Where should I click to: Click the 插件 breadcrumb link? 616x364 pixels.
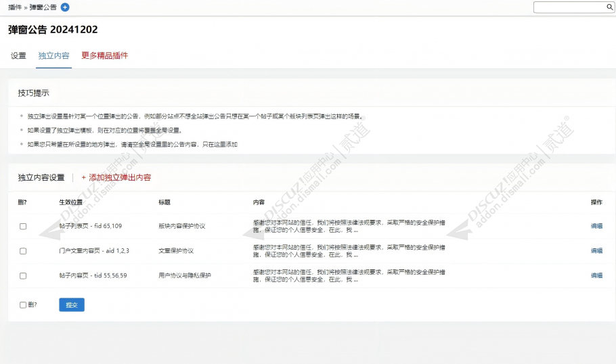(15, 7)
